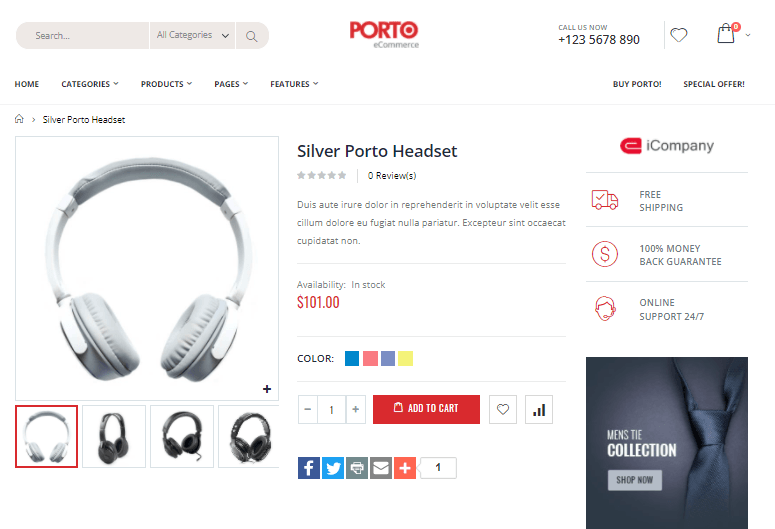This screenshot has width=775, height=529.
Task: Expand the Categories navigation menu
Action: tap(90, 84)
